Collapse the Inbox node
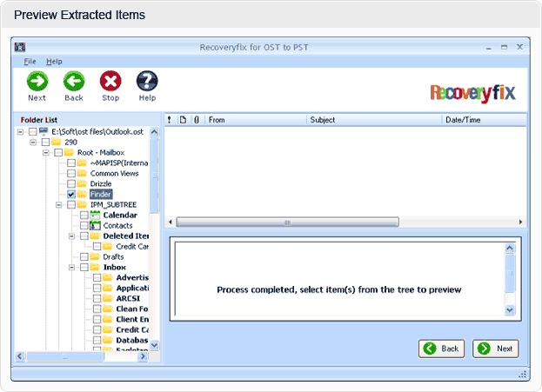This screenshot has width=542, height=392. point(71,268)
